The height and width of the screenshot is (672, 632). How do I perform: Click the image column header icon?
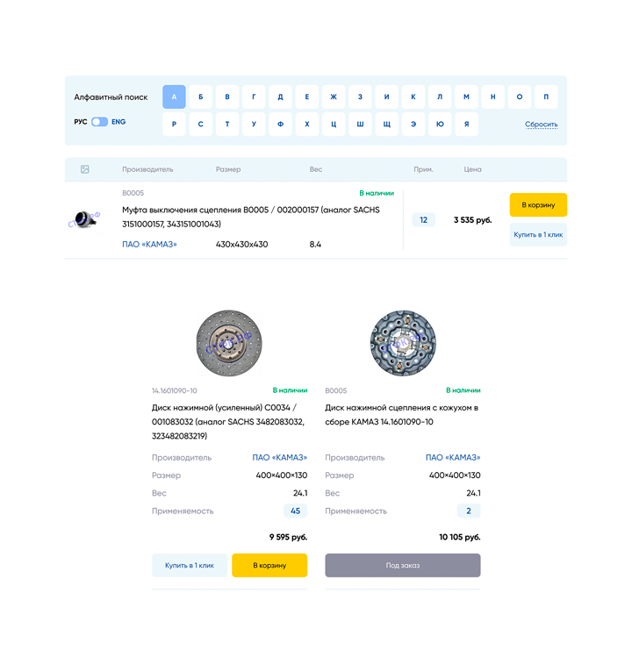(x=84, y=169)
